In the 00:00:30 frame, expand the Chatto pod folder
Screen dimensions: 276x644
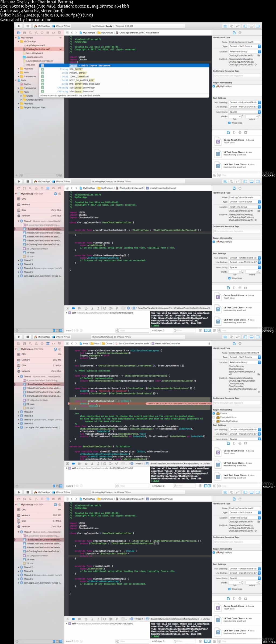click(21, 96)
